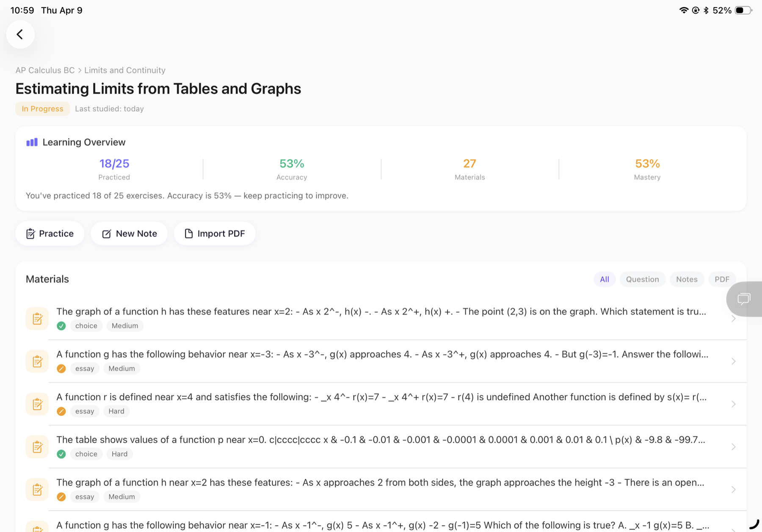Go back using the back arrow
The image size is (762, 532).
(x=20, y=34)
